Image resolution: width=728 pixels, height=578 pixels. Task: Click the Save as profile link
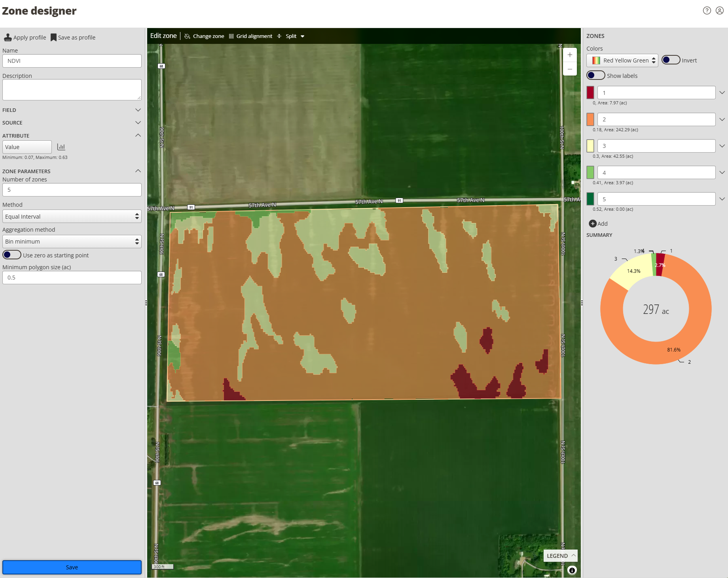click(77, 38)
